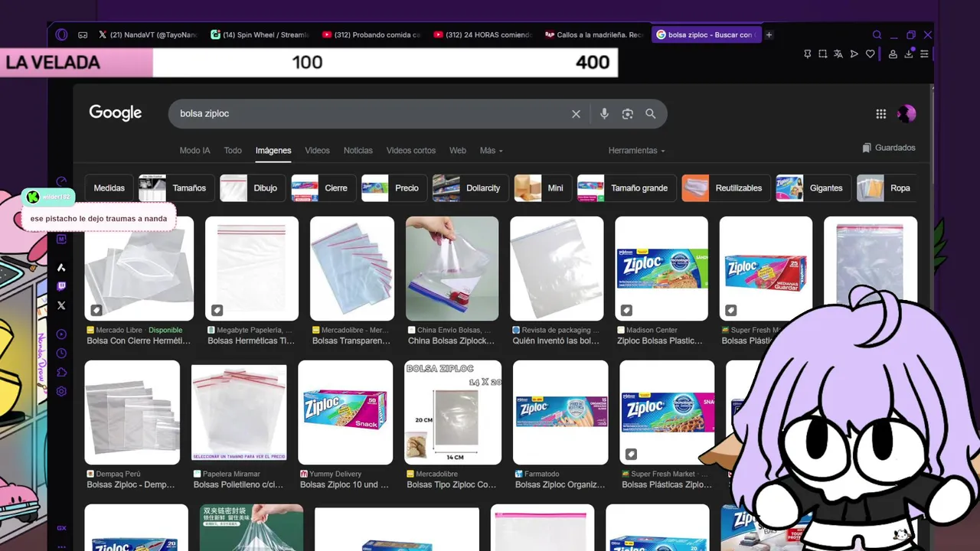Open the browser profile account icon
Viewport: 980px width, 551px height.
pyautogui.click(x=893, y=54)
